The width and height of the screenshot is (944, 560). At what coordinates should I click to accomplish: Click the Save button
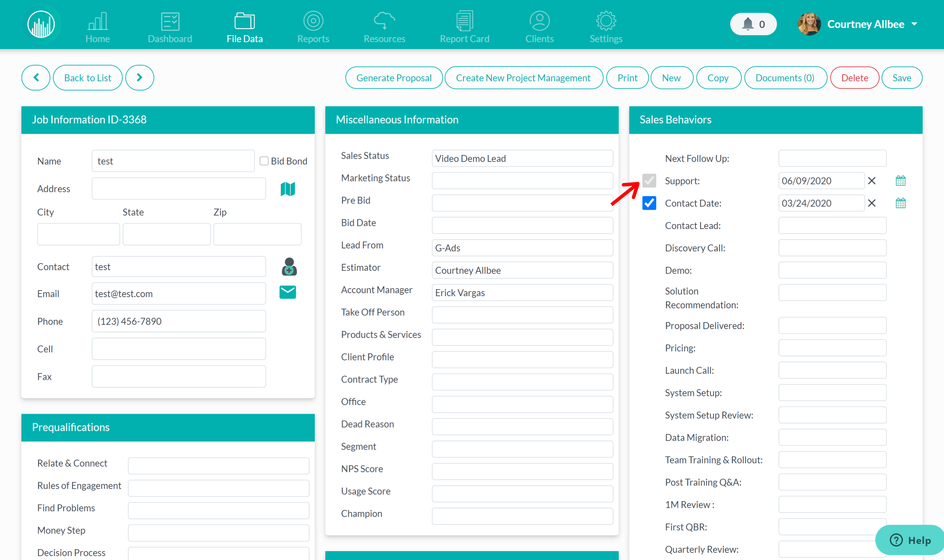coord(902,78)
